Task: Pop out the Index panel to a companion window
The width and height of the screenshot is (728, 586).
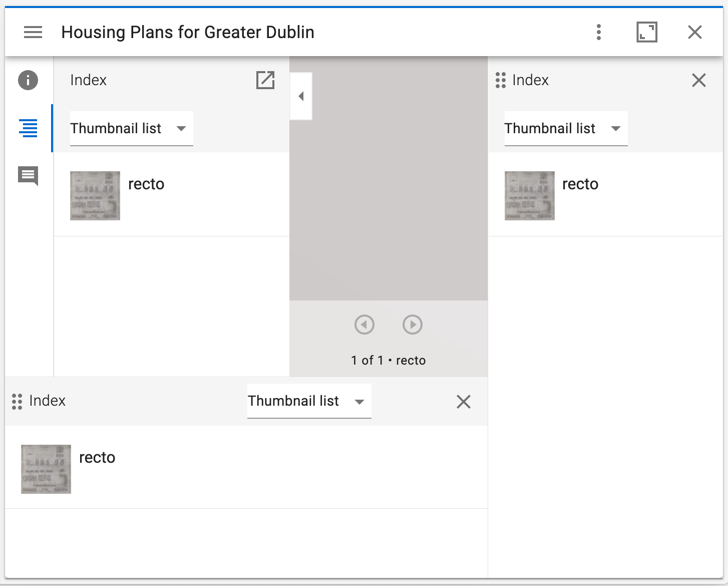Action: [265, 80]
